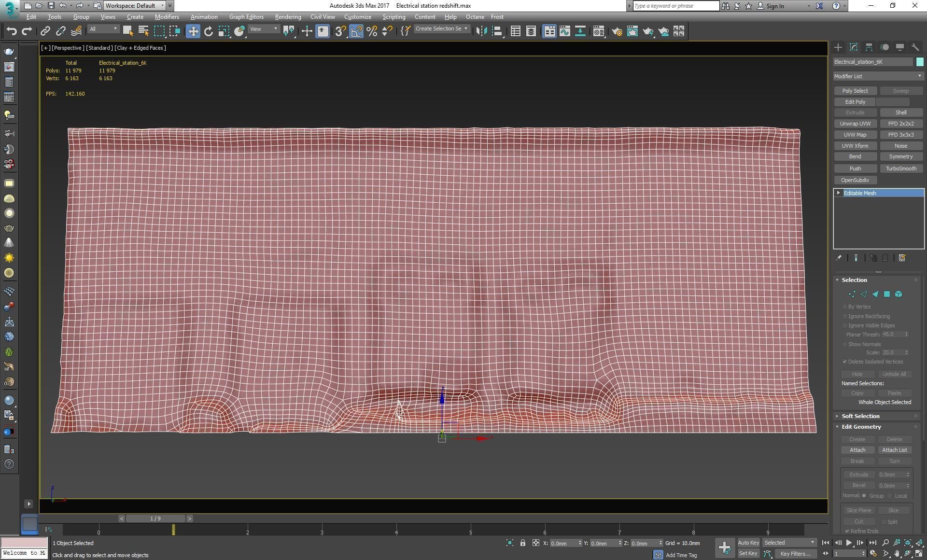Open the Modifier List dropdown
This screenshot has height=560, width=927.
(878, 76)
